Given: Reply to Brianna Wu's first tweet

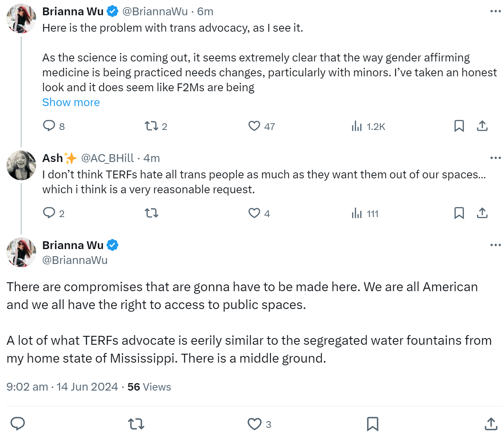Looking at the screenshot, I should pos(49,126).
